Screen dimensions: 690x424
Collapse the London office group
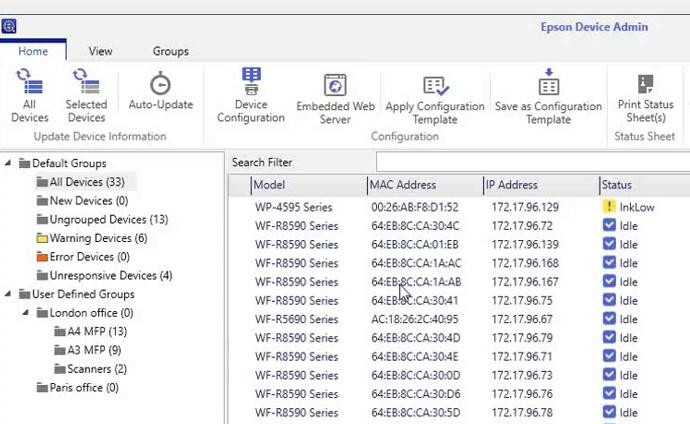(26, 312)
